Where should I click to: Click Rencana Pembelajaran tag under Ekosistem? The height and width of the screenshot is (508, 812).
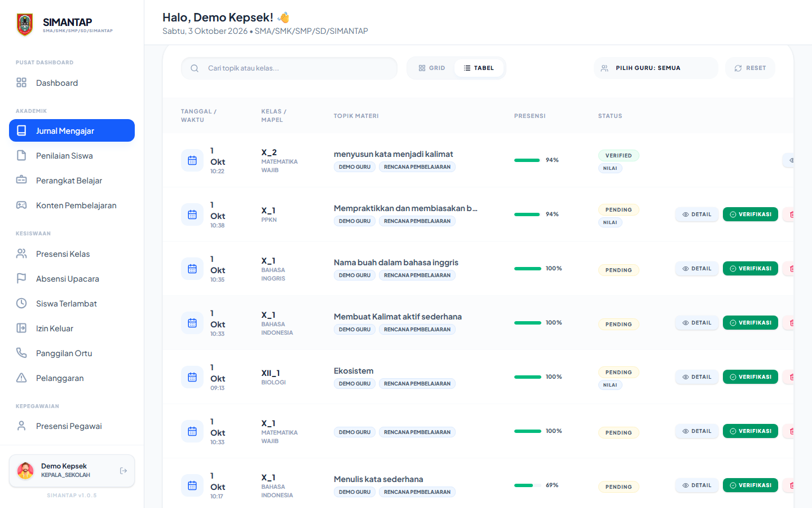417,384
